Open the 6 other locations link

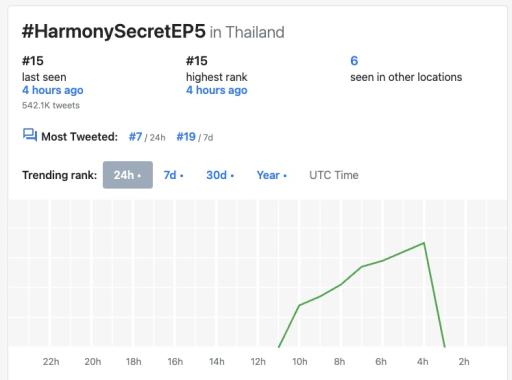tap(354, 61)
